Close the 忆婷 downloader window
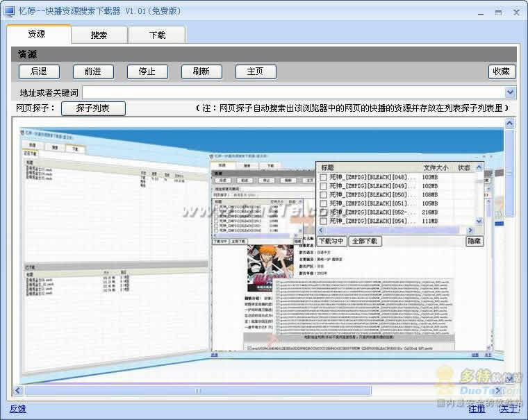The height and width of the screenshot is (420, 528). click(x=516, y=12)
